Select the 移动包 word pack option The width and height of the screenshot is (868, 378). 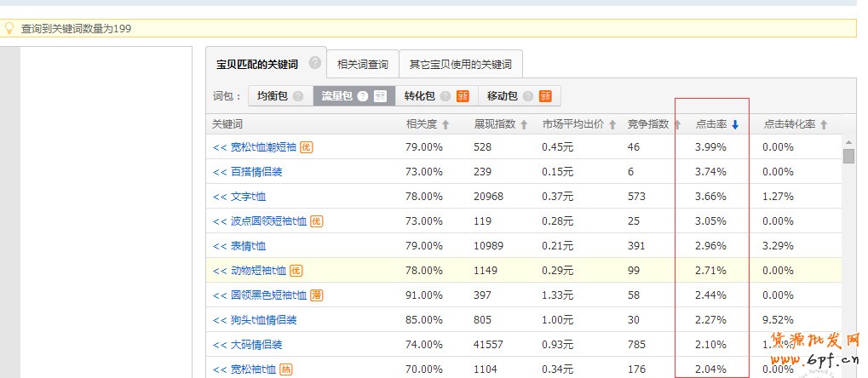tap(503, 96)
